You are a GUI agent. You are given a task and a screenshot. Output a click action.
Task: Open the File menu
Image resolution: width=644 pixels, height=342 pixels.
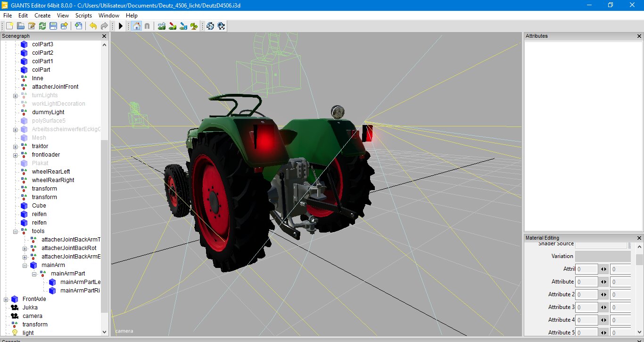(x=8, y=16)
